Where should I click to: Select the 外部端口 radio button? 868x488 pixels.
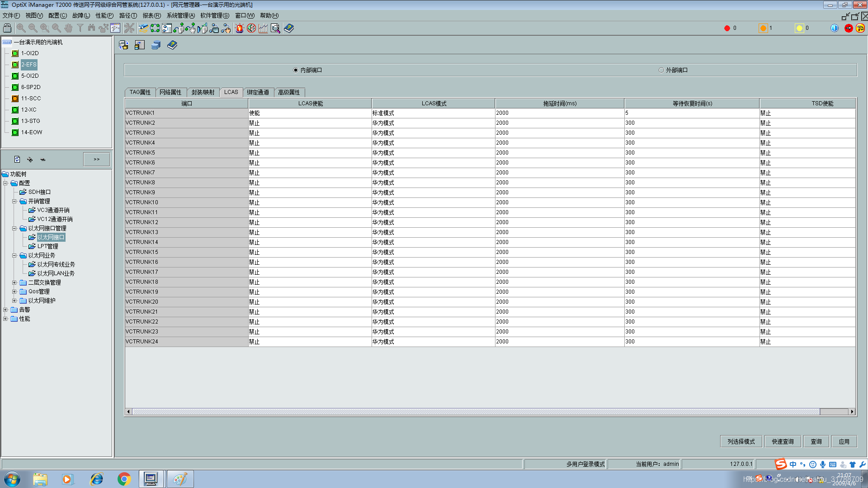click(x=661, y=70)
